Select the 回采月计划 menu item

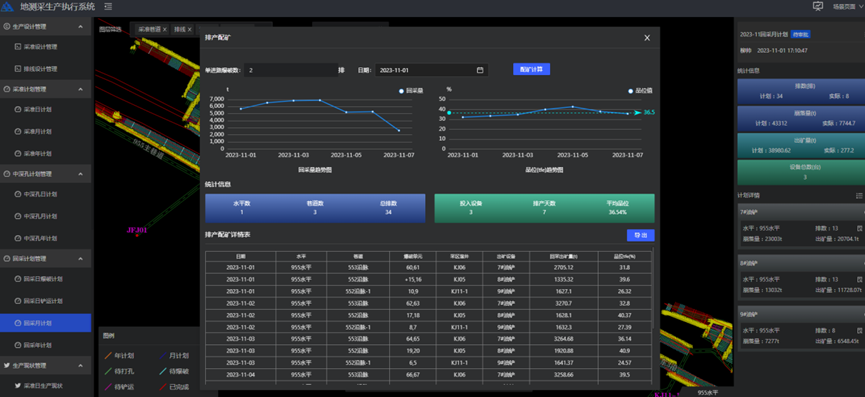click(45, 323)
